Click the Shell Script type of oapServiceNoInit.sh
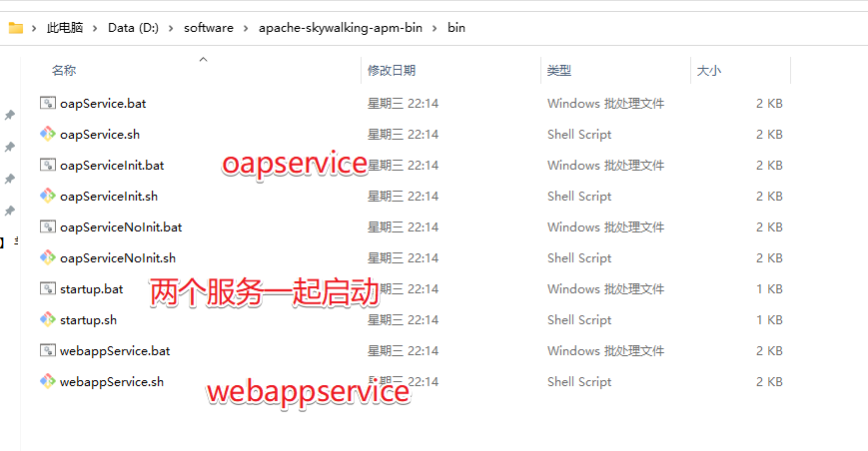This screenshot has width=868, height=451. (579, 258)
